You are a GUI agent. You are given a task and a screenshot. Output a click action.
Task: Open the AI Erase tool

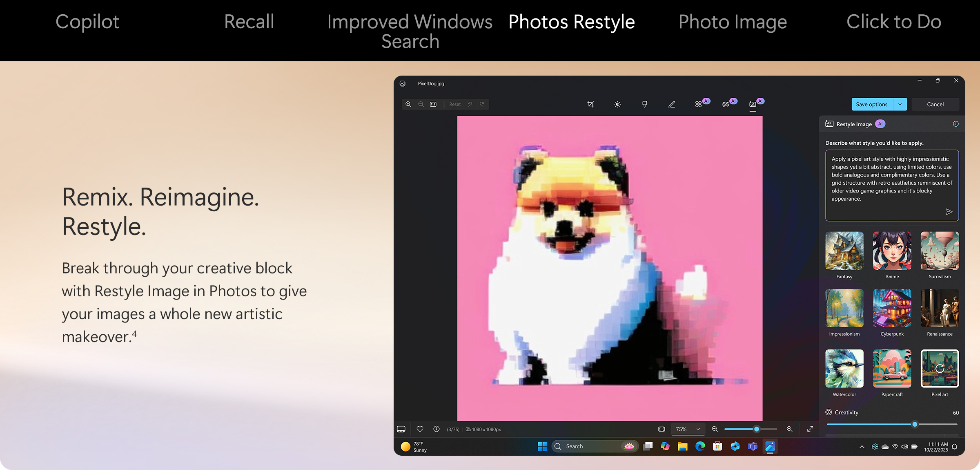pyautogui.click(x=699, y=104)
